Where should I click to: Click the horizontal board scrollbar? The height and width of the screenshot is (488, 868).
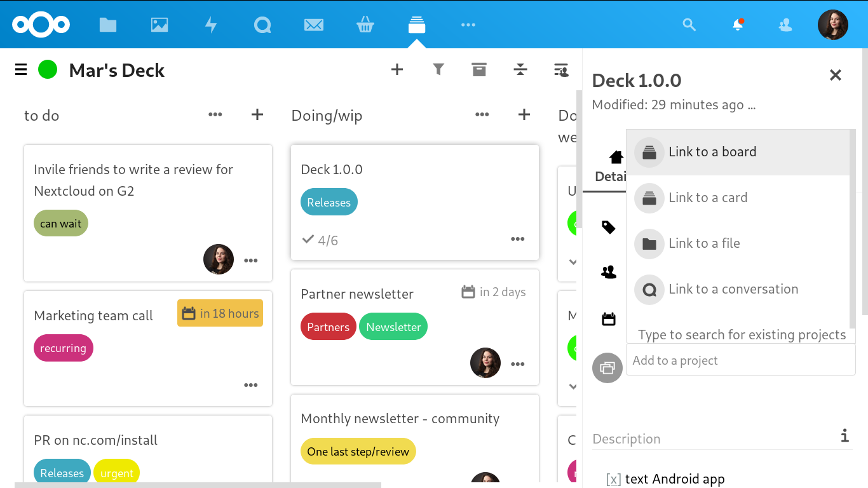click(198, 485)
